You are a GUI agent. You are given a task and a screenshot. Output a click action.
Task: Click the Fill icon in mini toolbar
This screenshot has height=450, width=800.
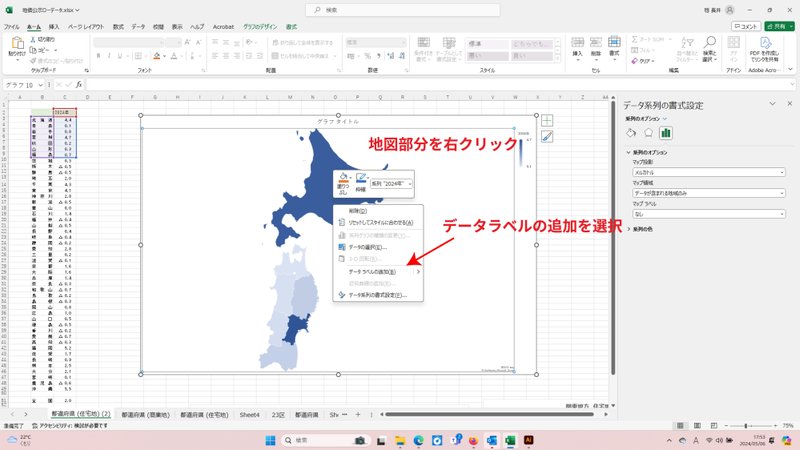point(343,177)
